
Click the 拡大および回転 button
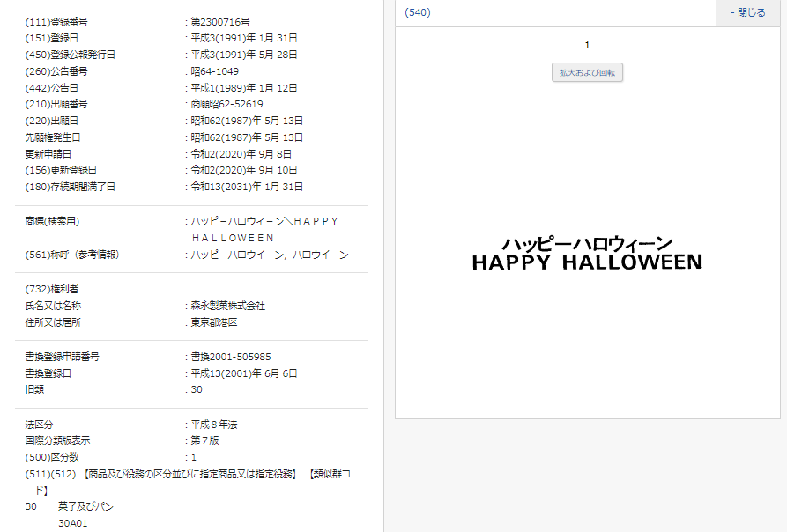(x=587, y=73)
